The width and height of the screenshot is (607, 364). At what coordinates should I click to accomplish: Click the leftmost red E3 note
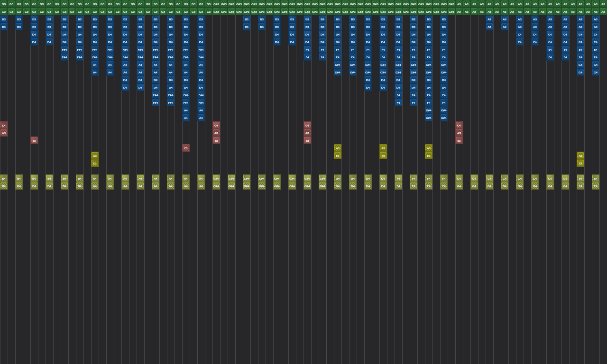point(34,140)
